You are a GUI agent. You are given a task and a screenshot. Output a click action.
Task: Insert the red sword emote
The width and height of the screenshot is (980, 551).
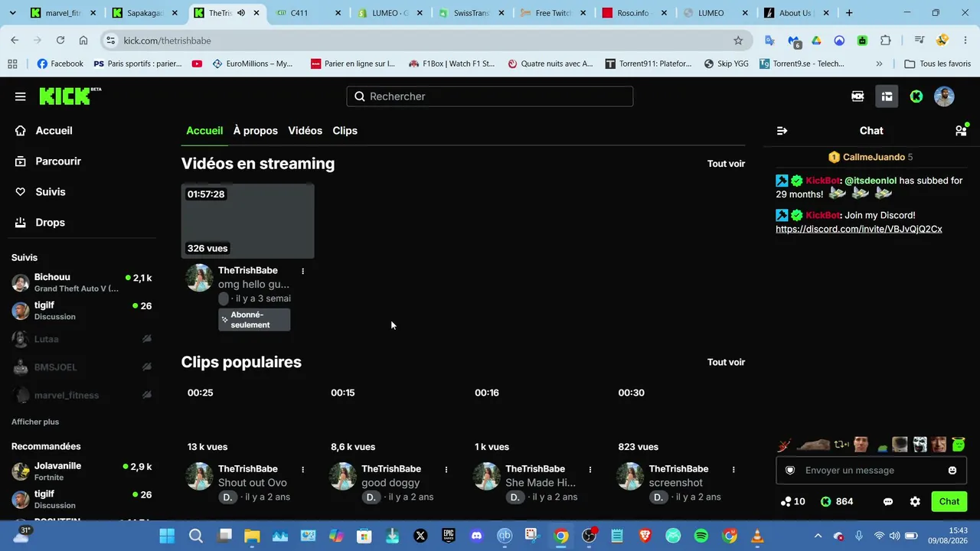pos(783,445)
